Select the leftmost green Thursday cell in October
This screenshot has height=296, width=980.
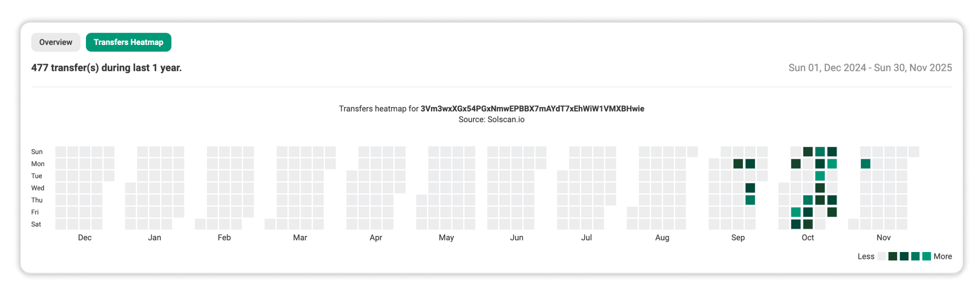[x=808, y=200]
